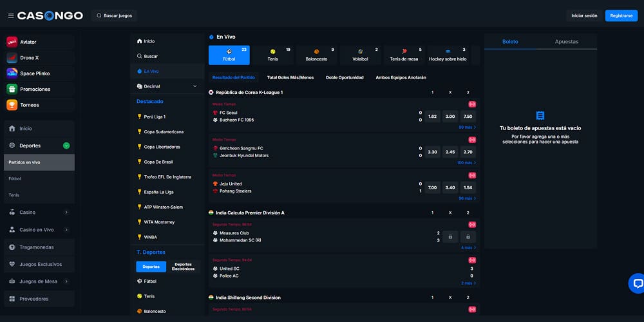This screenshot has width=644, height=322.
Task: Click the Proveedores grid icon
Action: (x=12, y=299)
